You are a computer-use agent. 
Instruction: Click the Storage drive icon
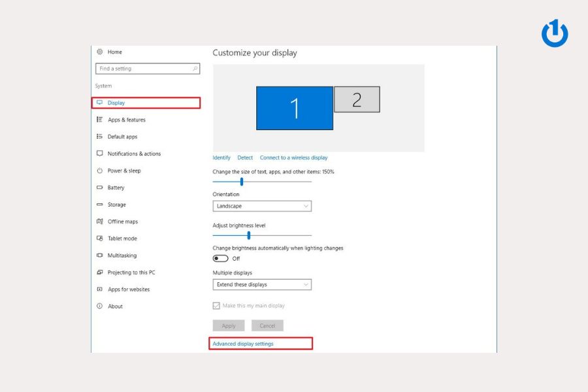100,204
